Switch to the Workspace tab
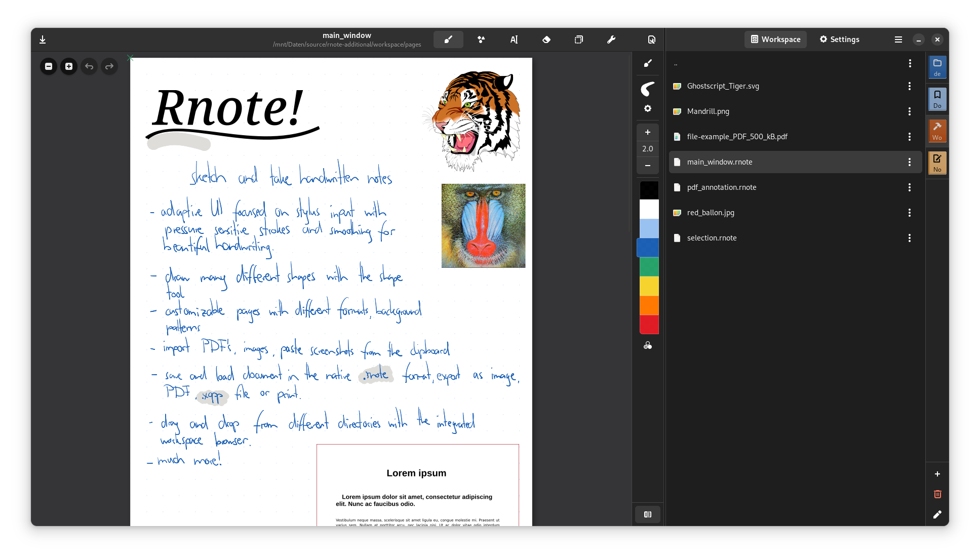This screenshot has height=560, width=980. (775, 39)
